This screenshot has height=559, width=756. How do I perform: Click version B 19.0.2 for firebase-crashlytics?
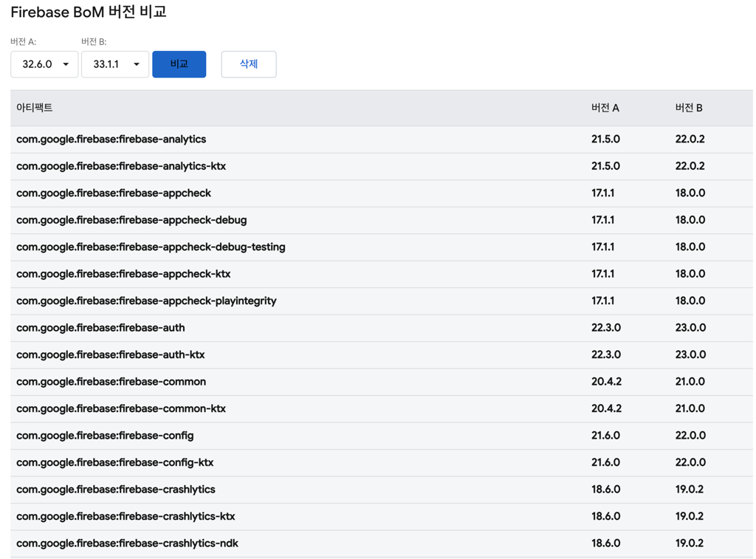click(x=689, y=490)
